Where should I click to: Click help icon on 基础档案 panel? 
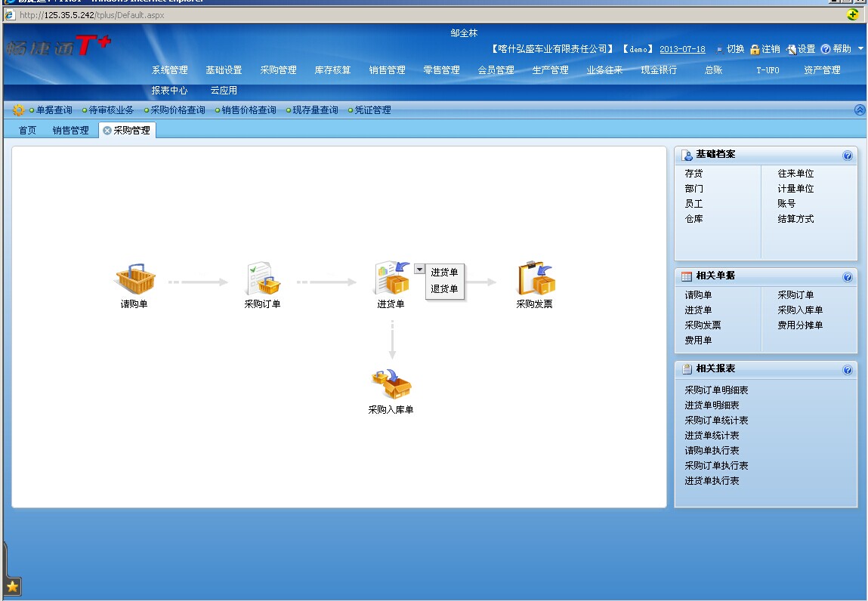coord(847,156)
